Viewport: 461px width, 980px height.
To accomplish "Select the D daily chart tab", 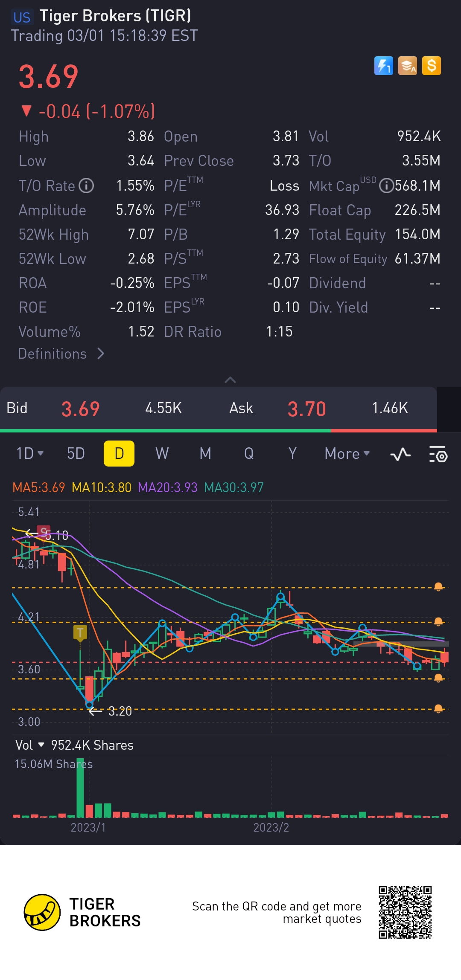I will click(119, 453).
